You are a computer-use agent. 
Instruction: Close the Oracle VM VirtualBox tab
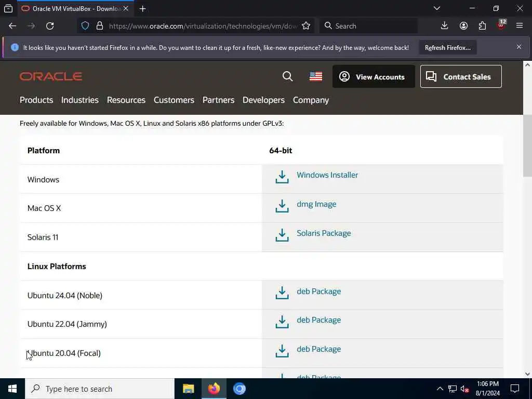(x=126, y=9)
